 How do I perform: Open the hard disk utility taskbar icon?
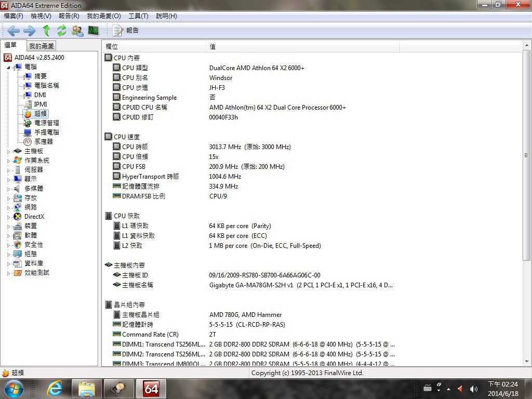(119, 389)
